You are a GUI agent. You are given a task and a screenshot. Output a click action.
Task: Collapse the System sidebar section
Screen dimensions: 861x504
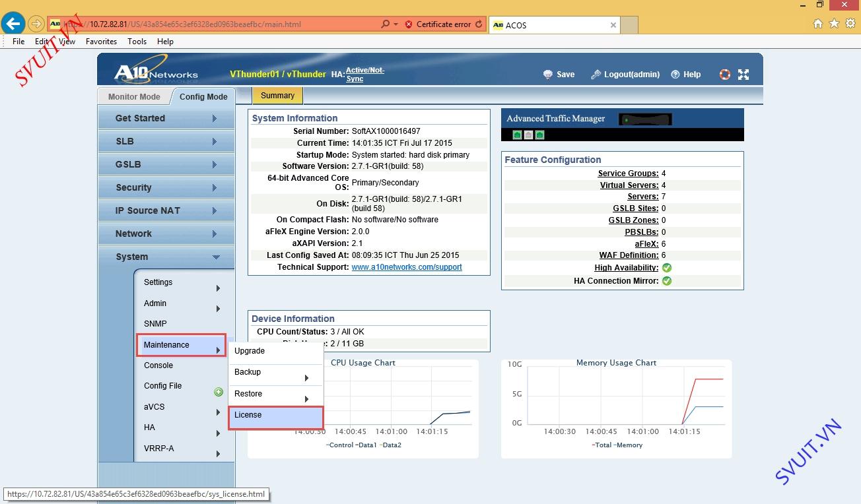(166, 257)
